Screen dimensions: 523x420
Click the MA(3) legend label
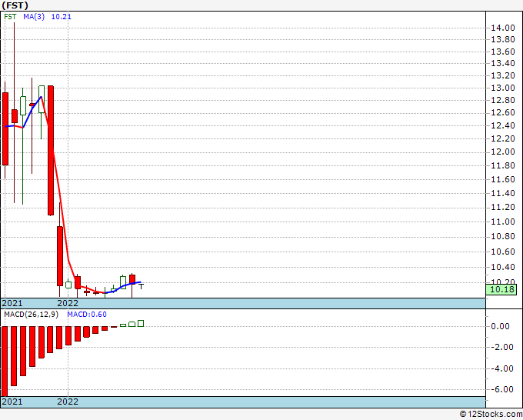[x=34, y=17]
